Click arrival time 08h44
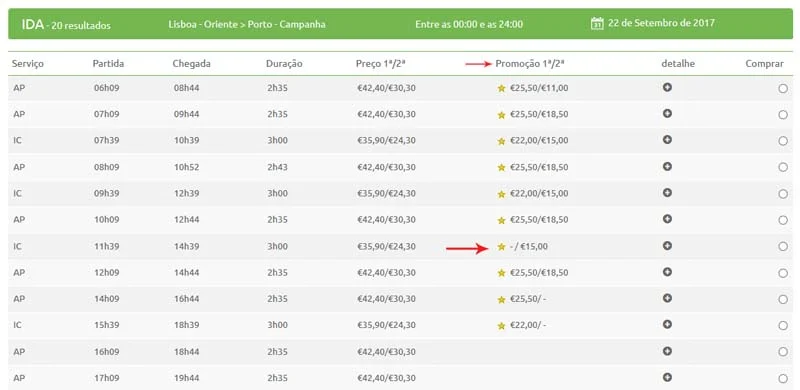 [186, 88]
